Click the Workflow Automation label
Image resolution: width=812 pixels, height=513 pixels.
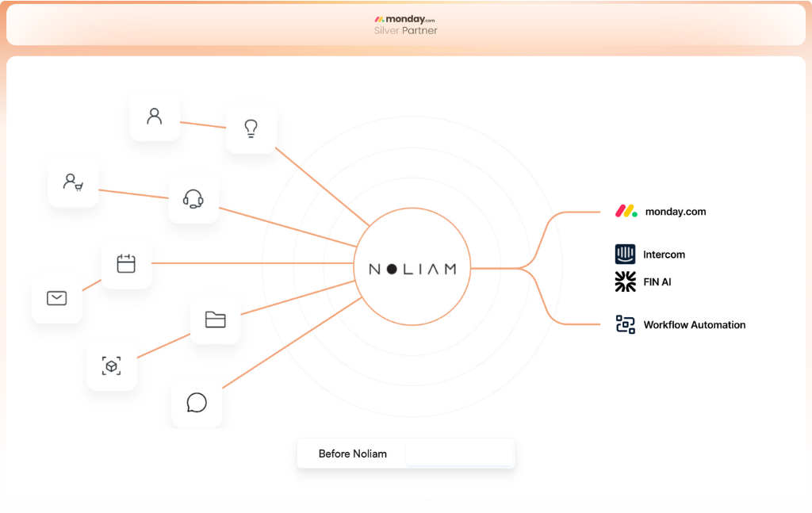click(x=695, y=324)
